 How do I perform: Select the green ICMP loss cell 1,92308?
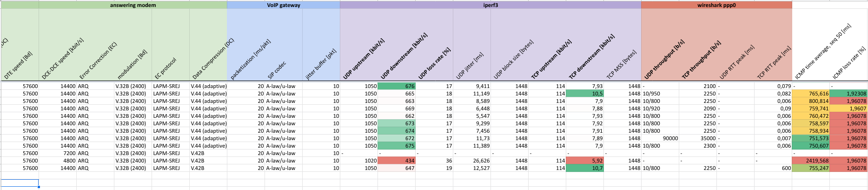coord(848,94)
